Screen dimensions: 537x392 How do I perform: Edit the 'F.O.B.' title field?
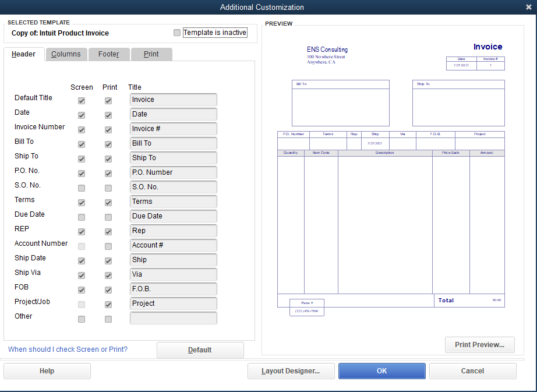(x=174, y=288)
